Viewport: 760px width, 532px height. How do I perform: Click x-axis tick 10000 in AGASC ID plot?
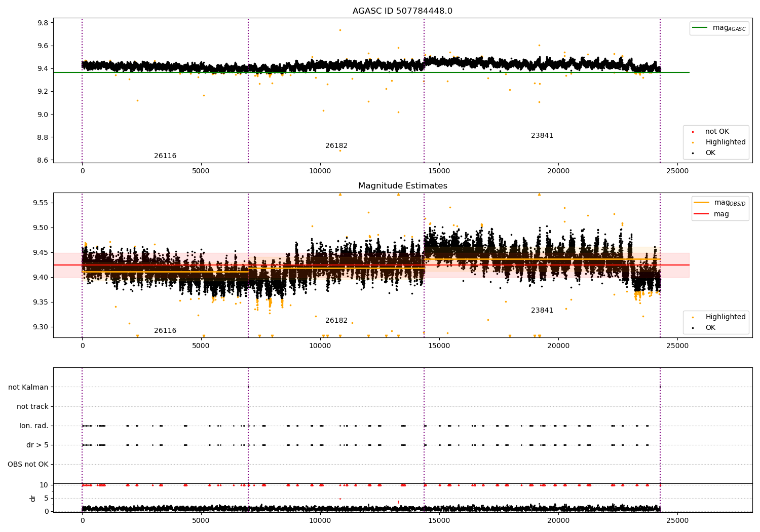pyautogui.click(x=320, y=171)
